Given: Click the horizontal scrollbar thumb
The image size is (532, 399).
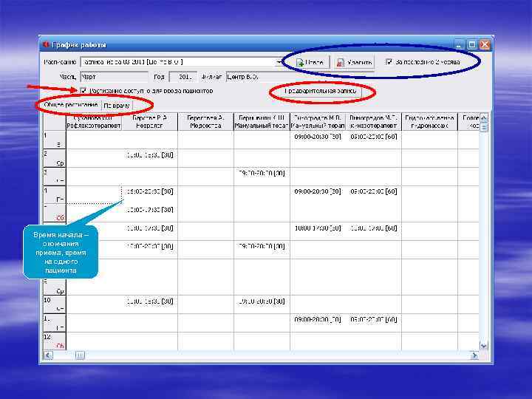Looking at the screenshot, I should pos(80,355).
